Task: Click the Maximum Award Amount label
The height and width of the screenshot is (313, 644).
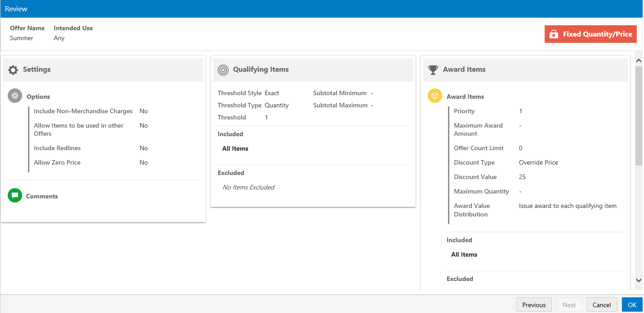Action: pyautogui.click(x=478, y=129)
